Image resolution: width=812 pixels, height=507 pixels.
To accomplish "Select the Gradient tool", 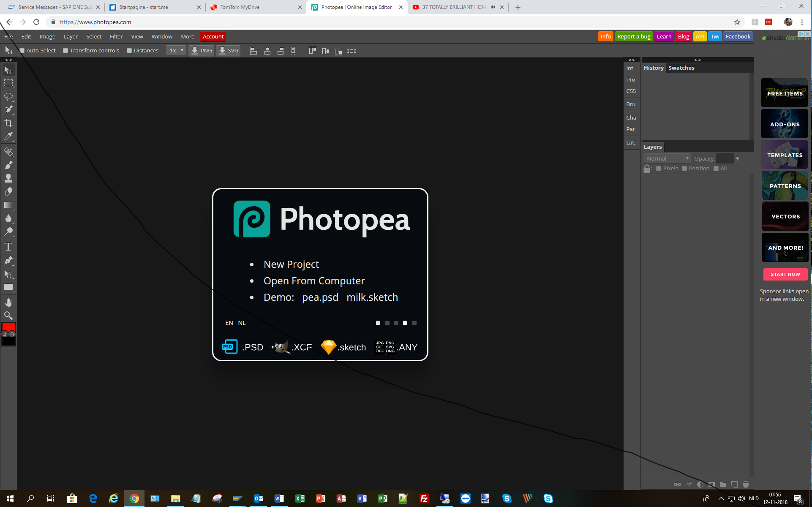I will (x=8, y=205).
